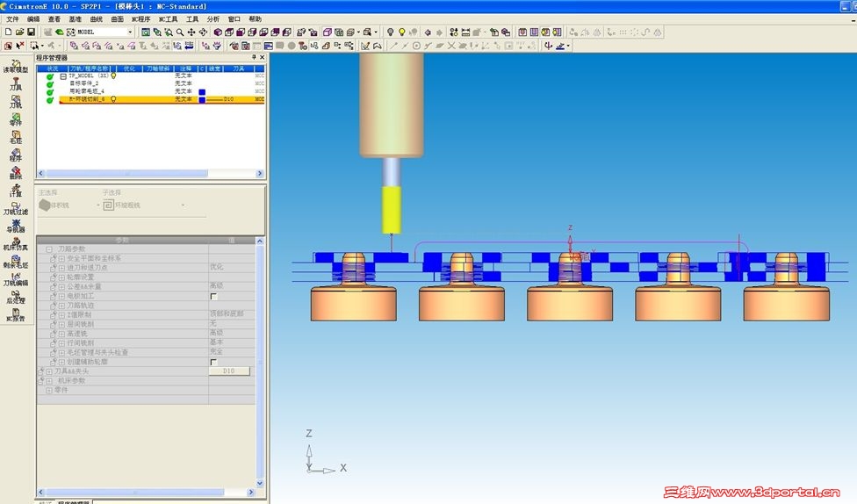Select the 目标零件_2 row

pyautogui.click(x=151, y=83)
